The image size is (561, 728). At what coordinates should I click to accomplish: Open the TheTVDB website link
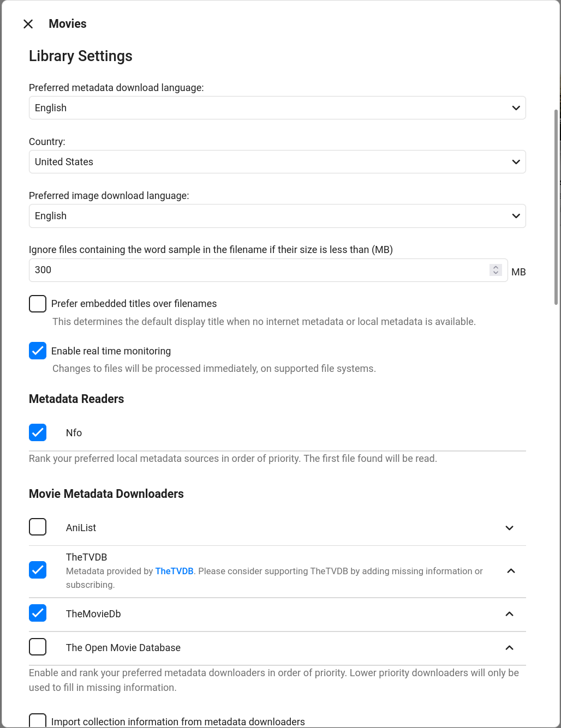click(175, 571)
